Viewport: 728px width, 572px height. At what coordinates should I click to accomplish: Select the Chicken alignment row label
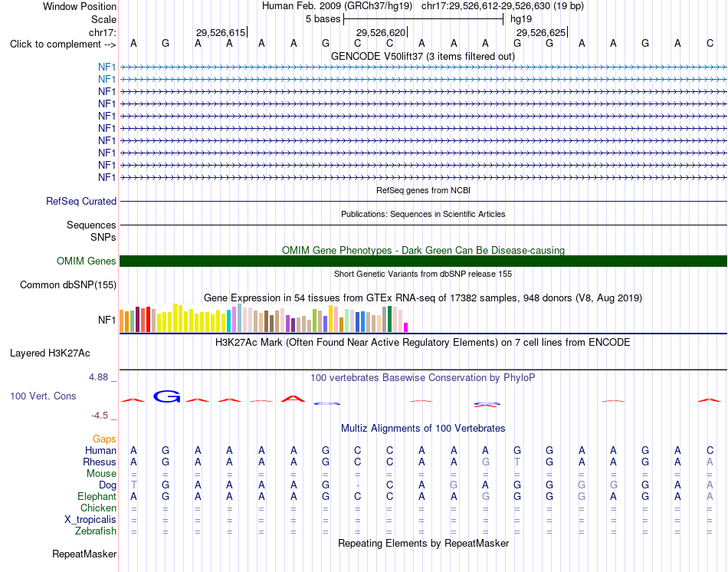(x=98, y=508)
